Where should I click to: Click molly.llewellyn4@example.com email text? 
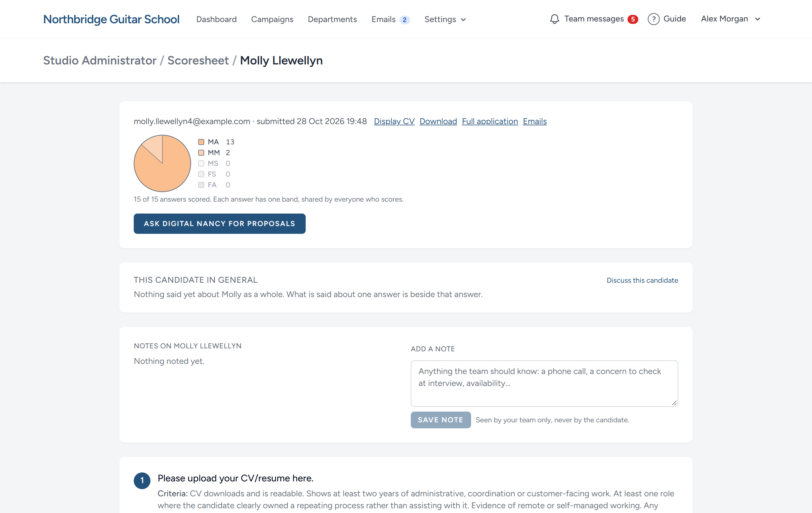pos(192,121)
